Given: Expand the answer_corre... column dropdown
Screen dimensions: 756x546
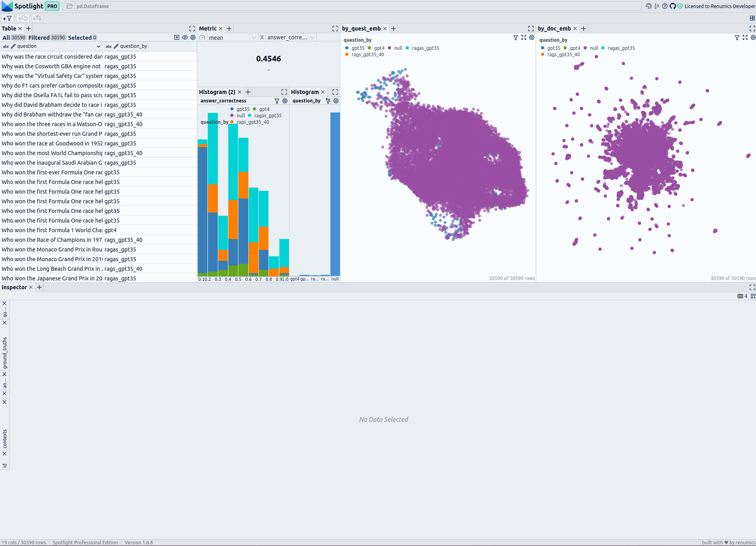Looking at the screenshot, I should tap(312, 37).
